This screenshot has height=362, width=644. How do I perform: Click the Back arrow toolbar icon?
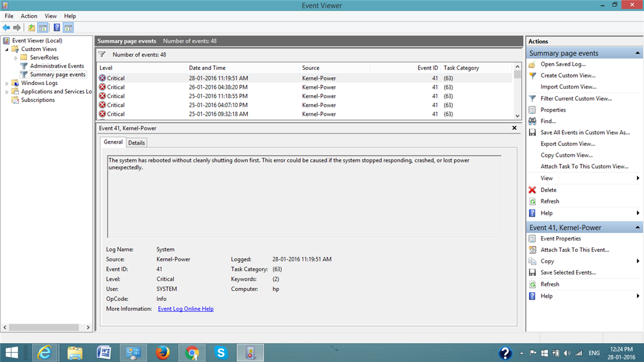coord(6,28)
